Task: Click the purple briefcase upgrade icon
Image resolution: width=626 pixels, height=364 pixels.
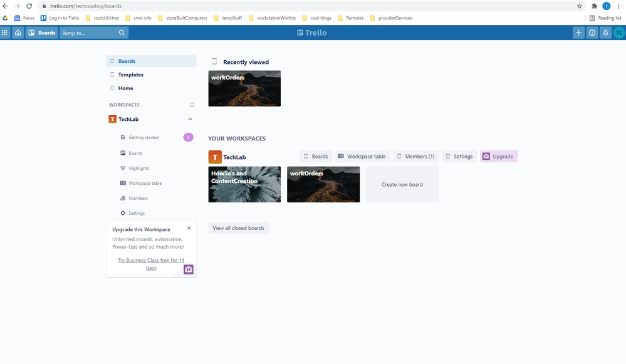Action: (189, 269)
